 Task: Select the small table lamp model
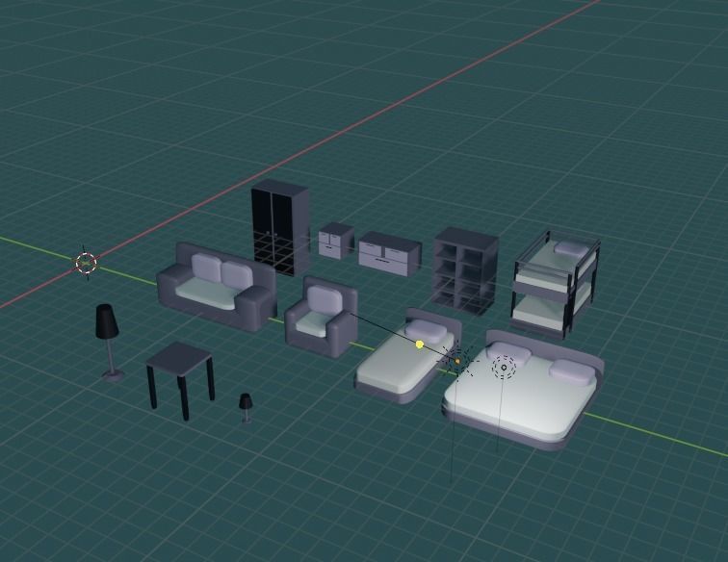246,408
